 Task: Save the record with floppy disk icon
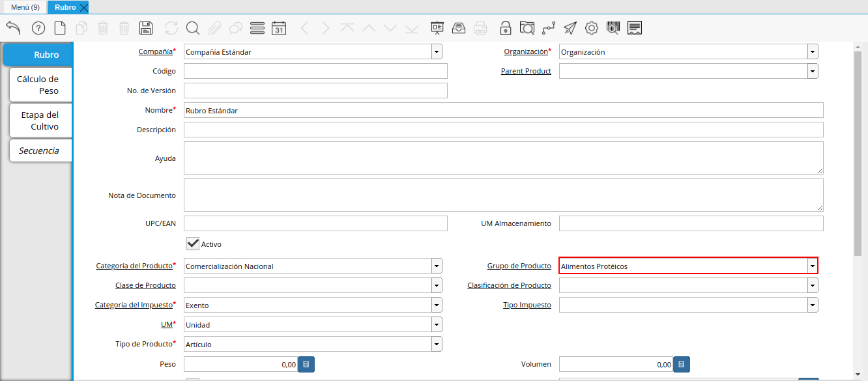click(146, 28)
